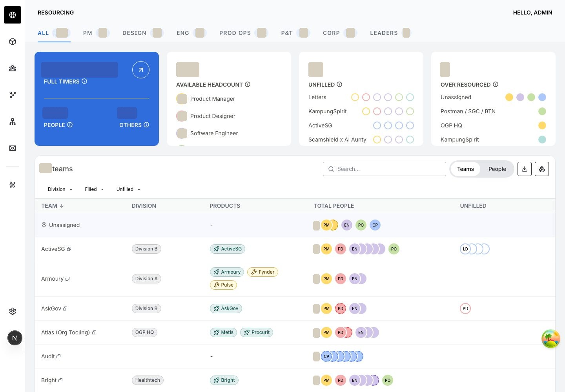
Task: Click the Division A badge for Armoury
Action: 146,279
